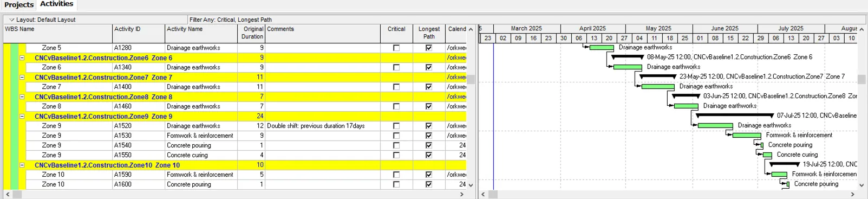Viewport: 868px width, 199px height.
Task: Select the Critical column header
Action: coord(396,33)
